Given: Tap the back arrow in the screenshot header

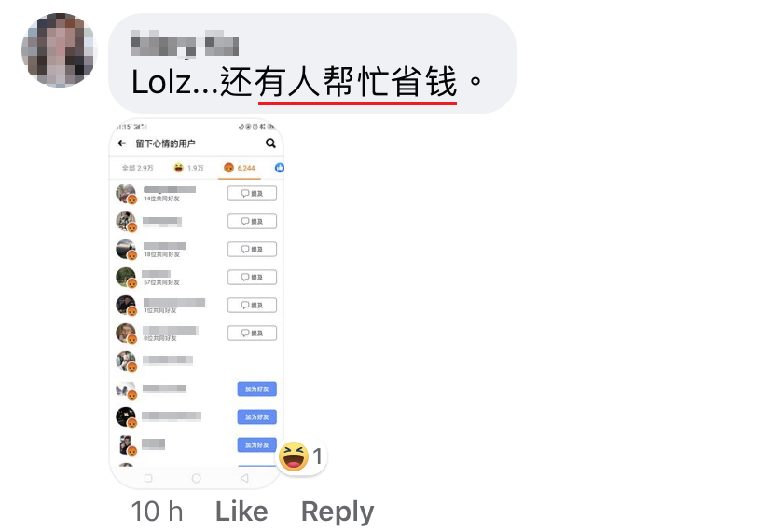Looking at the screenshot, I should click(x=121, y=143).
